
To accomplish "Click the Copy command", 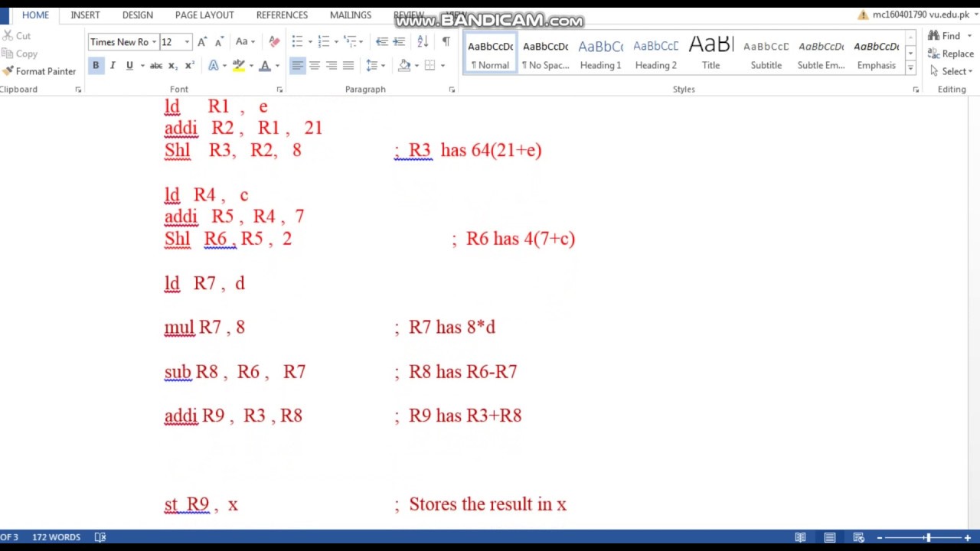I will tap(20, 54).
